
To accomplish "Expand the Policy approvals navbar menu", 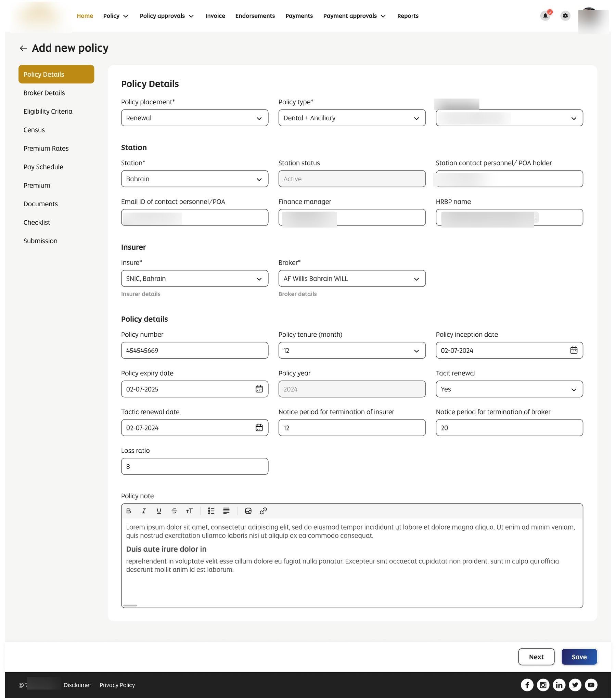I will (167, 16).
